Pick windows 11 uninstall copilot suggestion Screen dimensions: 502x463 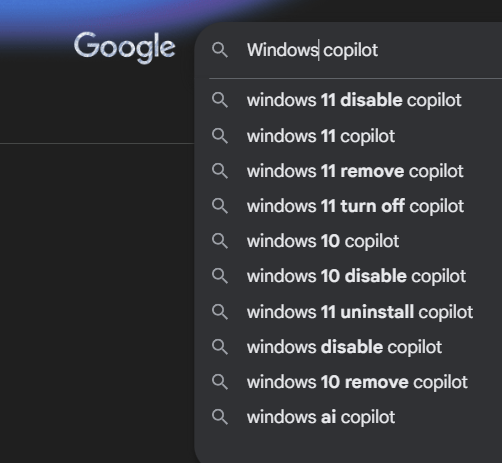pyautogui.click(x=348, y=312)
